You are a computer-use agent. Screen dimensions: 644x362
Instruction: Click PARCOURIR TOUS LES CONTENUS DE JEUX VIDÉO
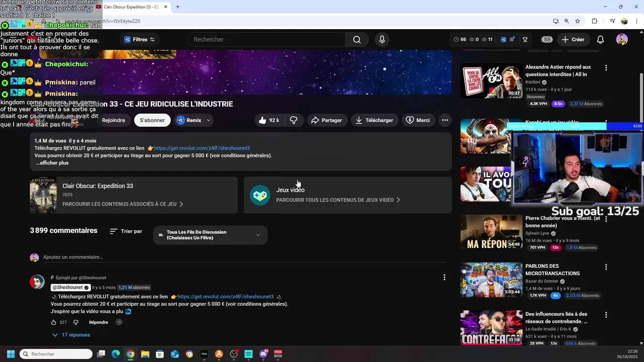click(338, 200)
